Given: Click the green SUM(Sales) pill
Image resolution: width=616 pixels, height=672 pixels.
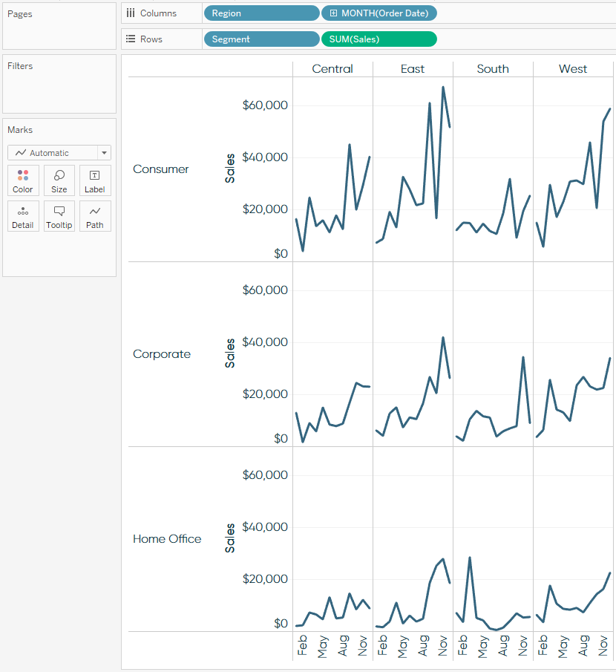Looking at the screenshot, I should tap(379, 39).
